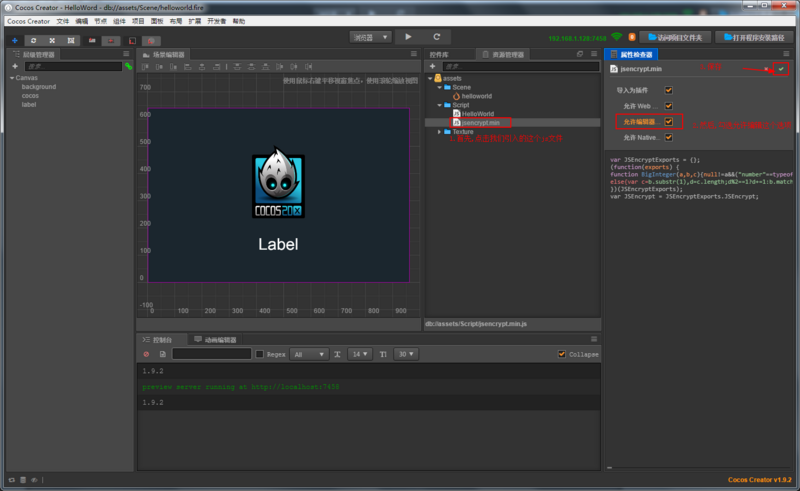The image size is (800, 491).
Task: Click the console filter text field
Action: (212, 354)
